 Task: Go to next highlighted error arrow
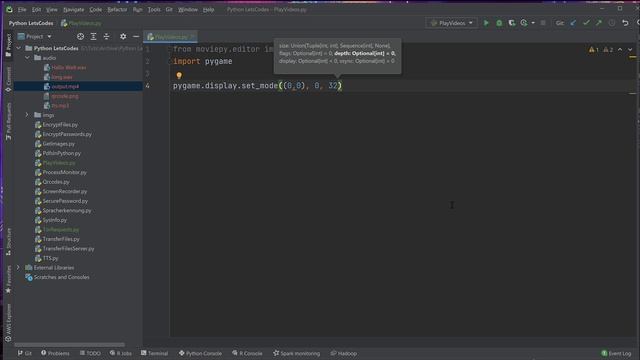[630, 49]
